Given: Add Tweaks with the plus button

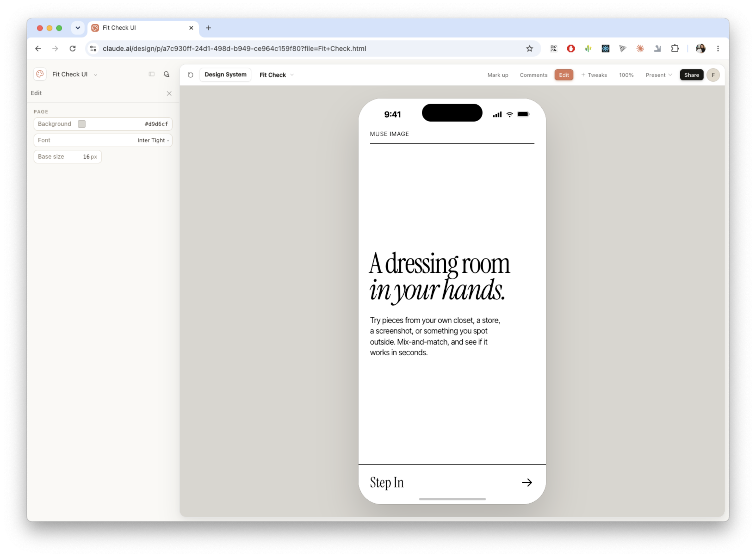Looking at the screenshot, I should pos(594,75).
